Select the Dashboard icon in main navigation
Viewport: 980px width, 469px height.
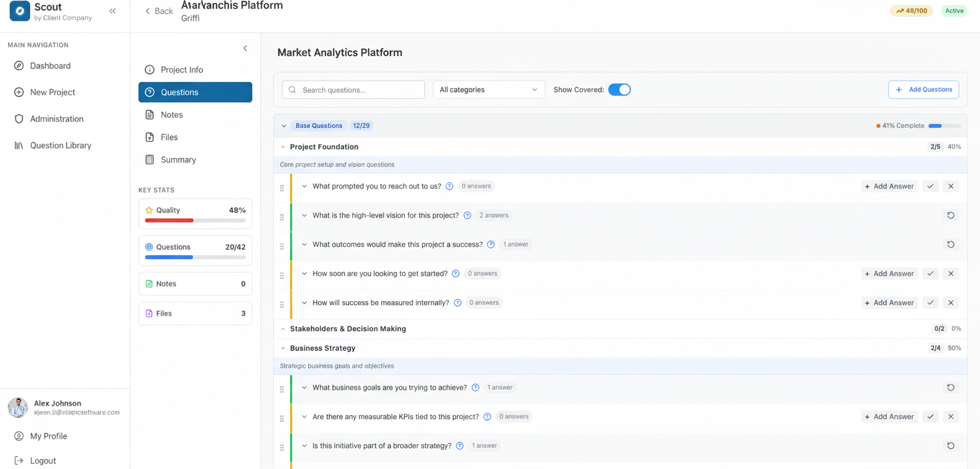point(19,65)
